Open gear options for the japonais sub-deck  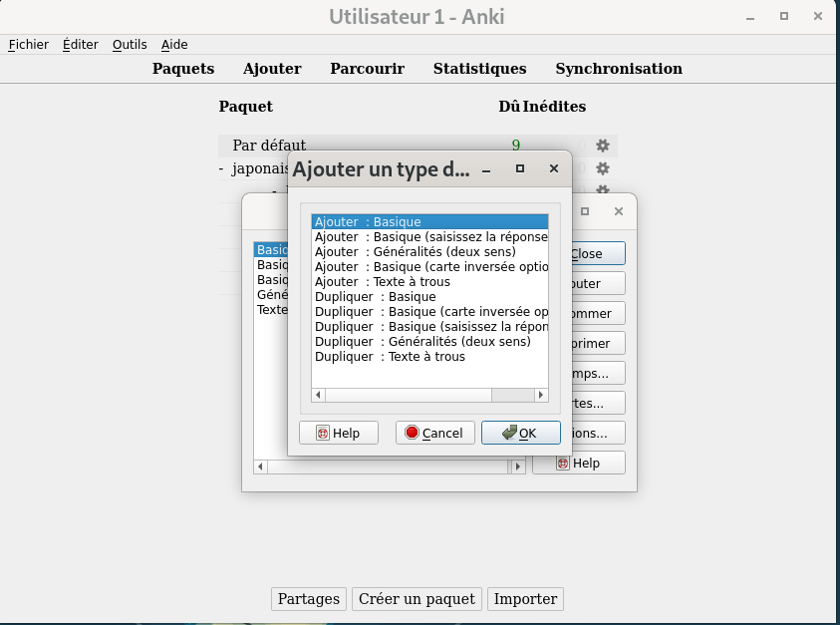pyautogui.click(x=602, y=190)
